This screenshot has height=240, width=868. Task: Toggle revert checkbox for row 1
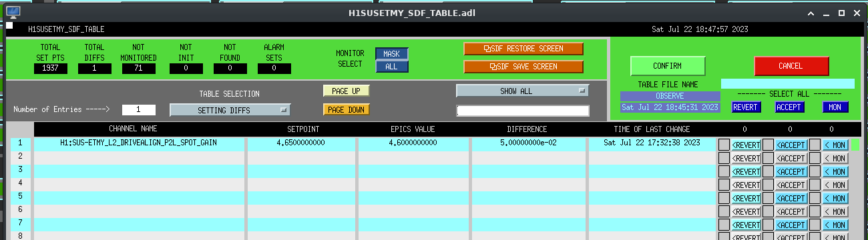click(x=724, y=145)
